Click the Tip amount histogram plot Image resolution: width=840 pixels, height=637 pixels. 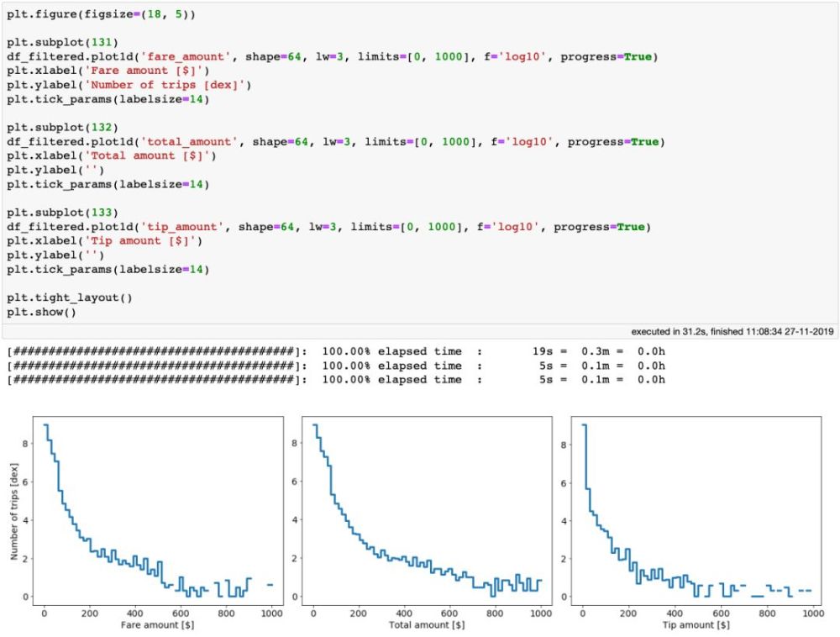click(x=696, y=511)
